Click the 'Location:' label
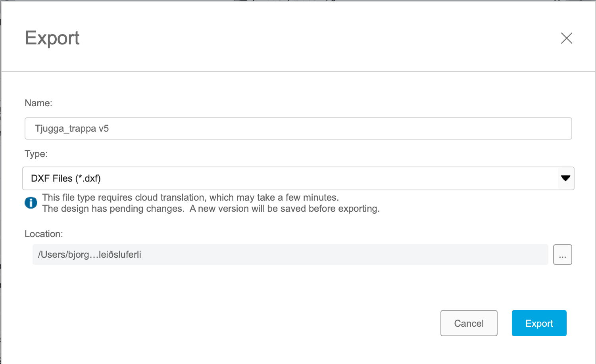This screenshot has width=596, height=364. (x=44, y=234)
